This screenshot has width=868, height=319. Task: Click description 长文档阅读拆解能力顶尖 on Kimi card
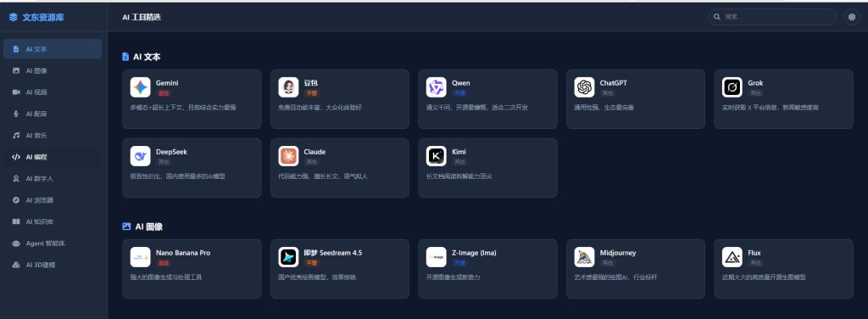459,176
